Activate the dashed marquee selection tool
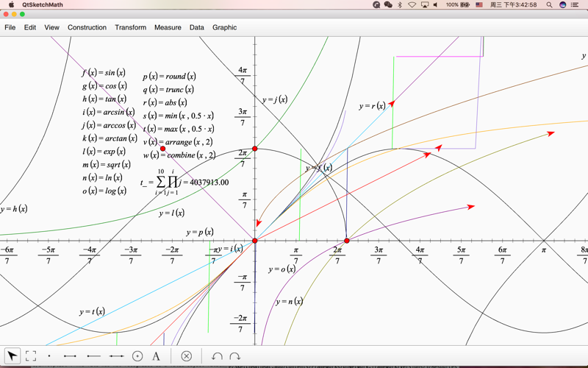The height and width of the screenshot is (368, 588). (31, 356)
